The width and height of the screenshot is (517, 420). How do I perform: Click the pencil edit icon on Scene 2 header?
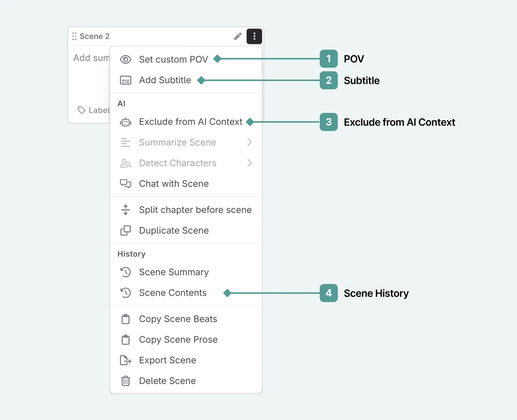(237, 36)
